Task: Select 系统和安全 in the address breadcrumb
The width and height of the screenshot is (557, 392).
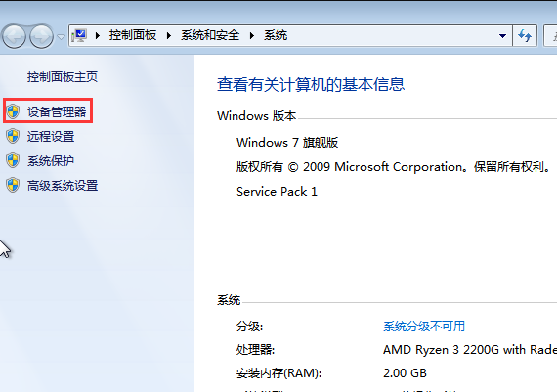Action: point(210,35)
